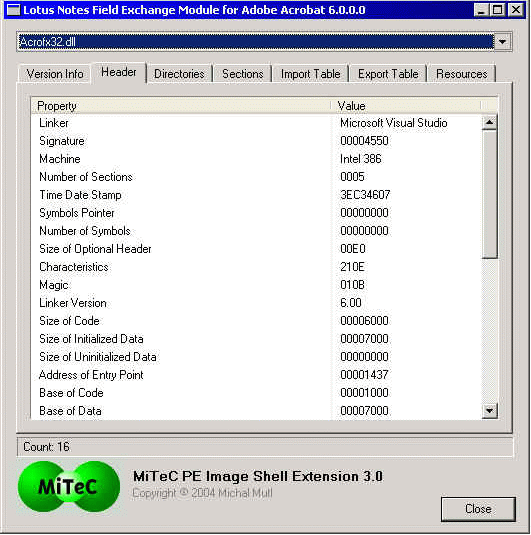Select the Time Date Stamp row

(256, 195)
